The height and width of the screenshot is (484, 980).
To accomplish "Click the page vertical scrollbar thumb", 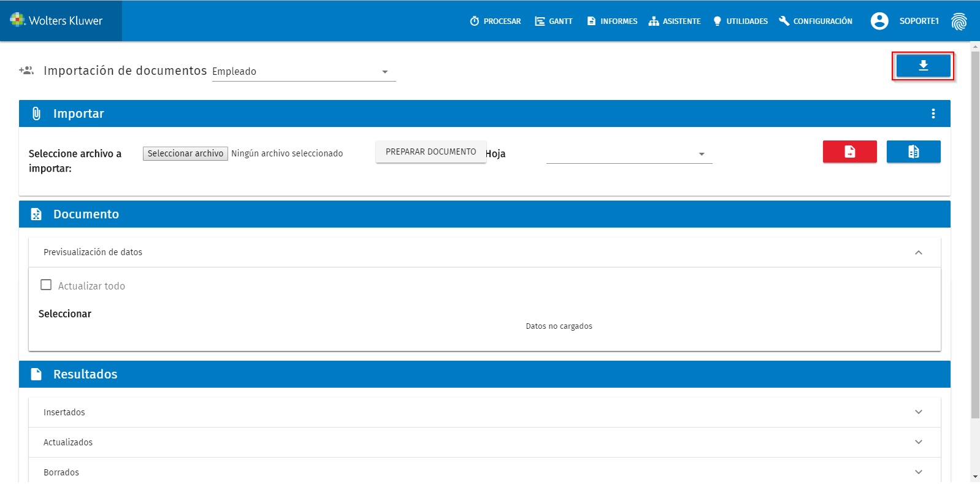I will pyautogui.click(x=975, y=235).
